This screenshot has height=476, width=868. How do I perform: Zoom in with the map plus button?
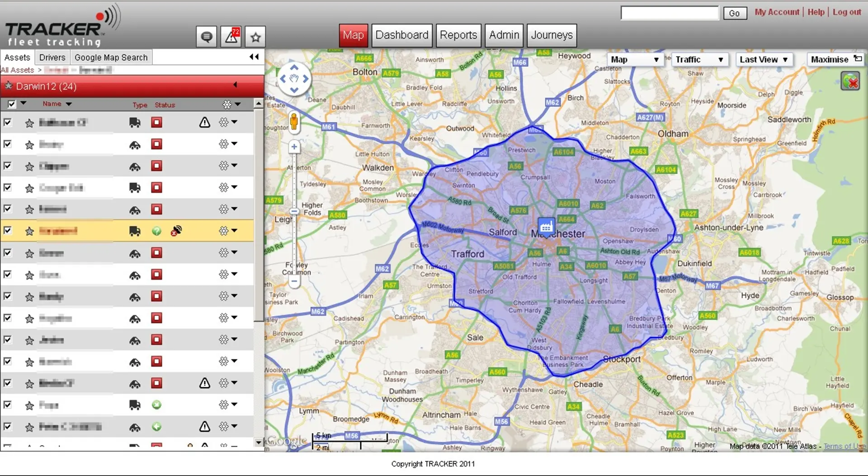pos(294,147)
